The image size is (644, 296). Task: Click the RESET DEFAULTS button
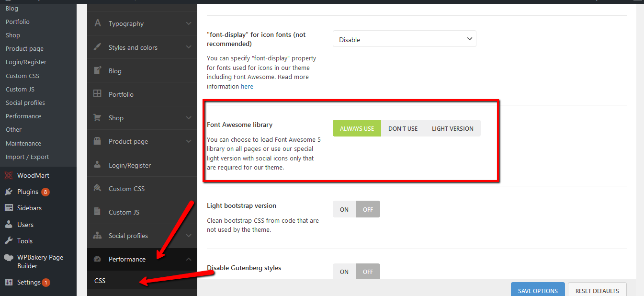(597, 290)
